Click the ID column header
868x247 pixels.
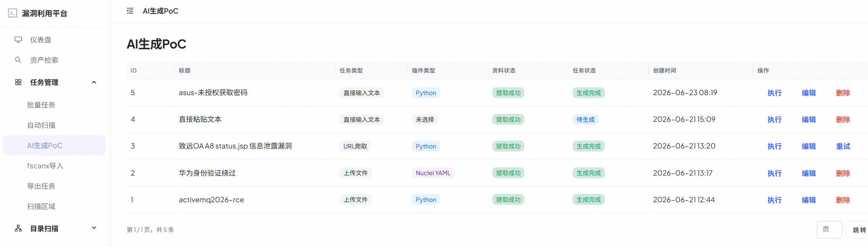tap(134, 71)
